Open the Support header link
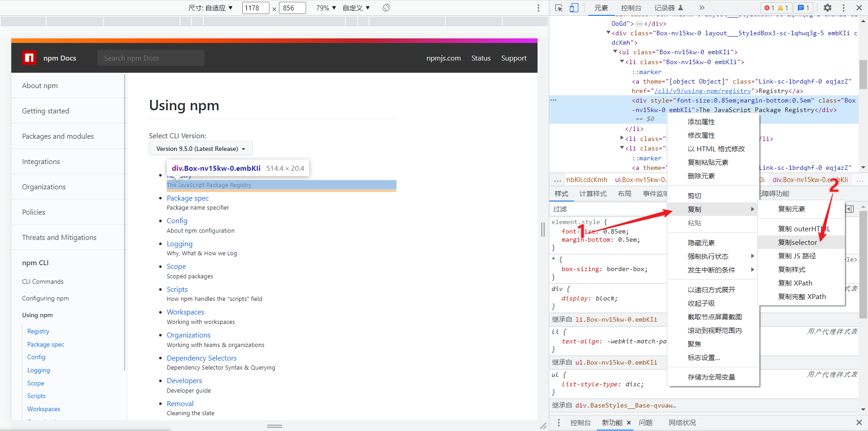 tap(514, 58)
